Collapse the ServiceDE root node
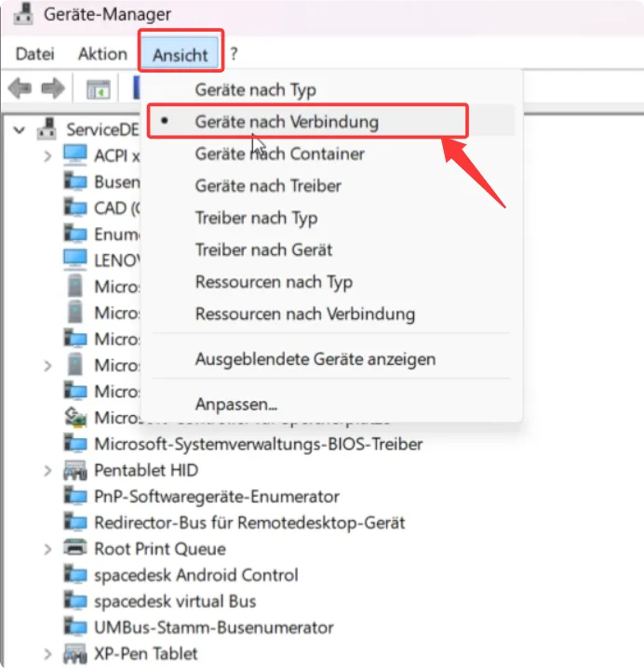Image resolution: width=644 pixels, height=669 pixels. [20, 129]
